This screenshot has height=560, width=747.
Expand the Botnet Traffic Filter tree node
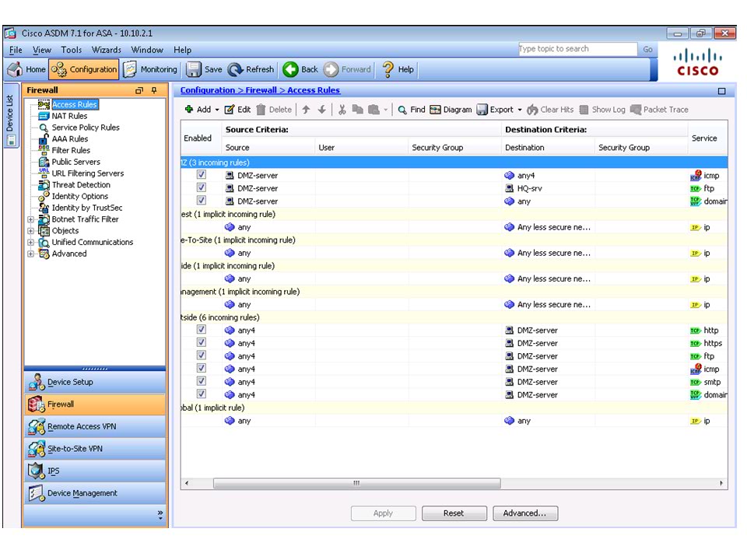31,219
